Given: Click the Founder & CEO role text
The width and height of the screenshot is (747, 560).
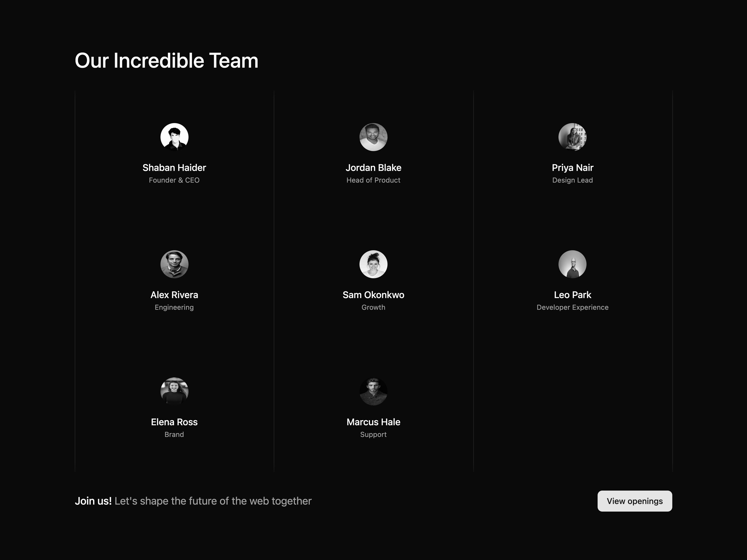Looking at the screenshot, I should click(x=174, y=180).
